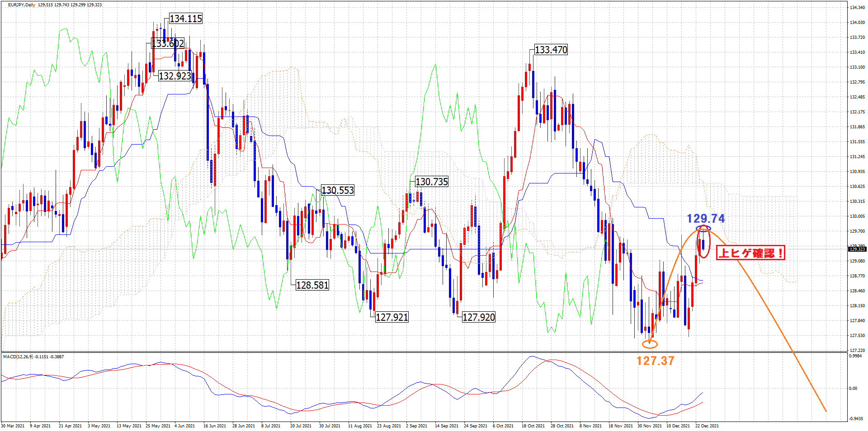
Task: Click the 134.115 high price label
Action: click(185, 19)
